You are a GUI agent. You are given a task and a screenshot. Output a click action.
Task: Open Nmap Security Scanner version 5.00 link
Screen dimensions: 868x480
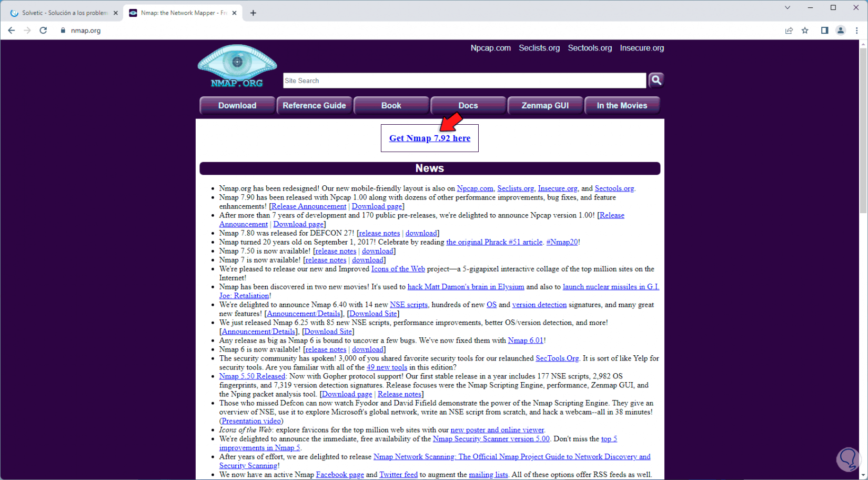[491, 439]
